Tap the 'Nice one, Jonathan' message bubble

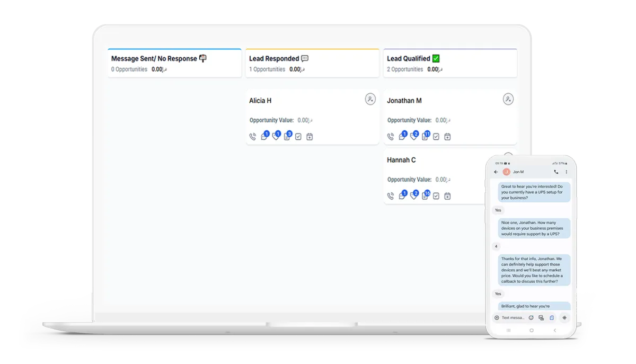coord(534,228)
